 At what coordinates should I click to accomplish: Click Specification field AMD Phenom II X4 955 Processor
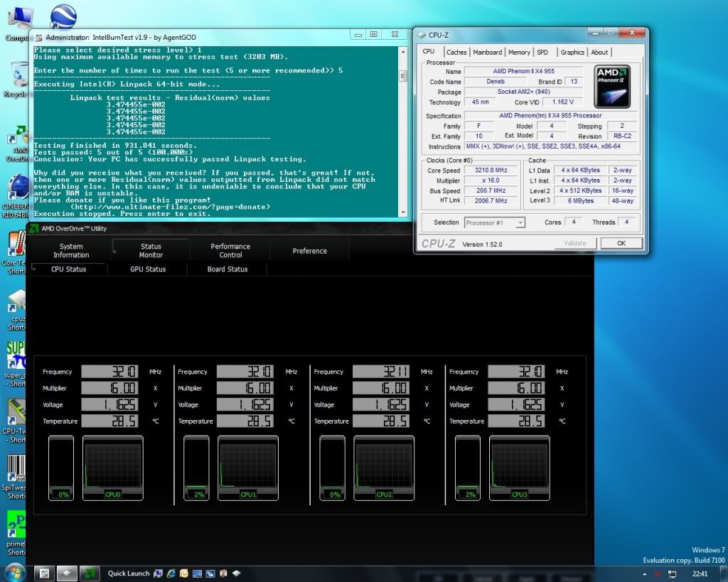tap(550, 116)
